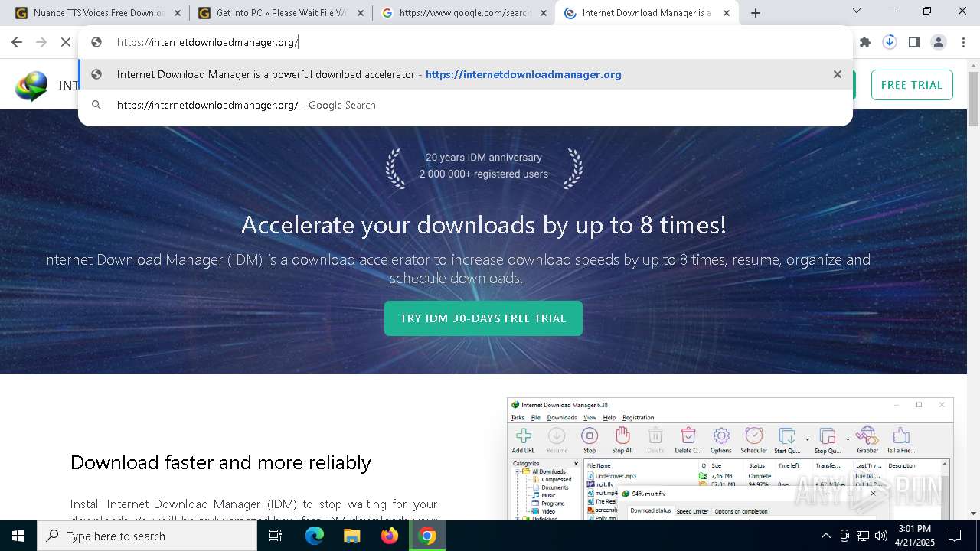Stop loading the current page
This screenshot has height=551, width=980.
point(66,42)
